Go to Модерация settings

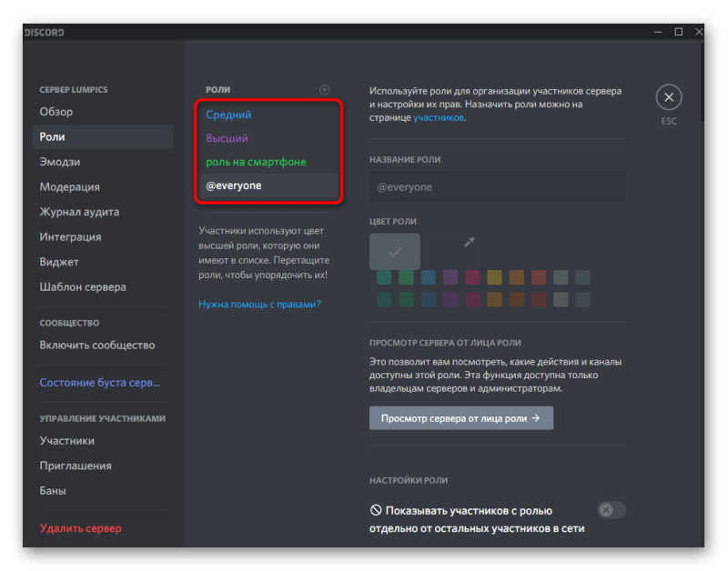pos(103,187)
